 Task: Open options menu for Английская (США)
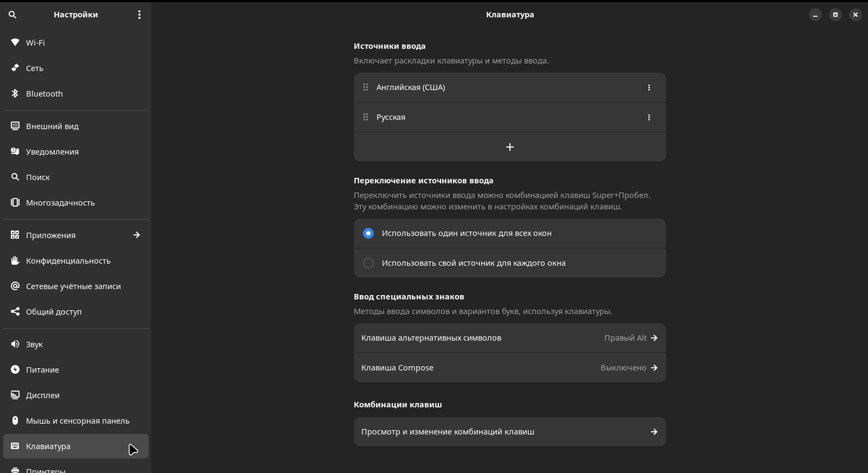point(649,88)
